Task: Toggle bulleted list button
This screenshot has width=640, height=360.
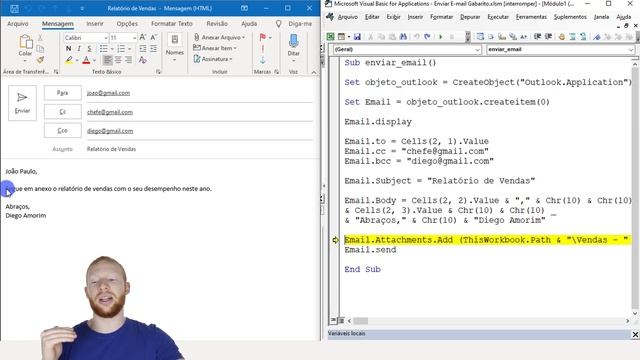Action: (104, 49)
